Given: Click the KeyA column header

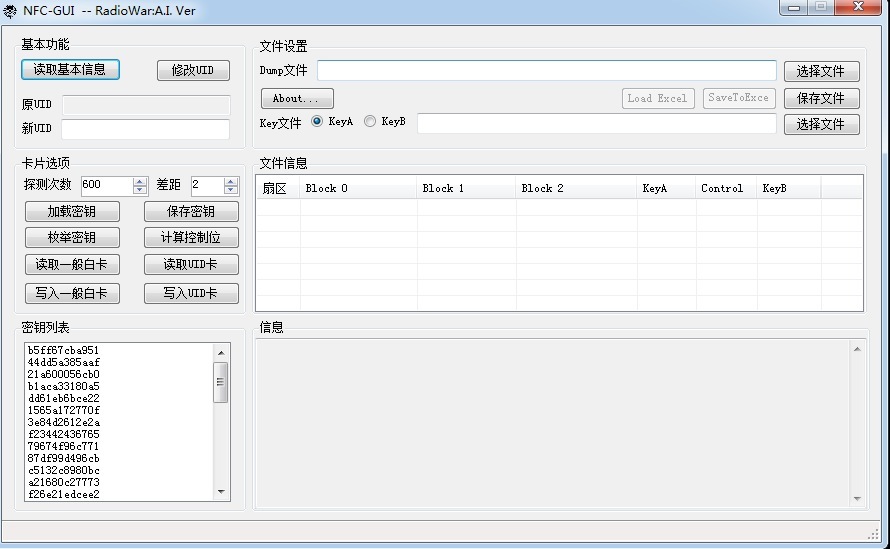Looking at the screenshot, I should [666, 188].
